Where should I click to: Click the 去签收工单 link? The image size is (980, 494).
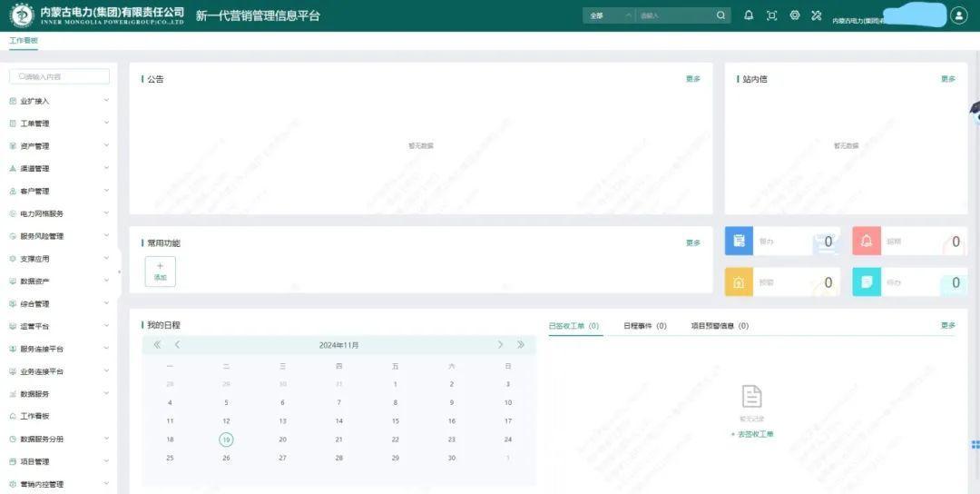(752, 435)
